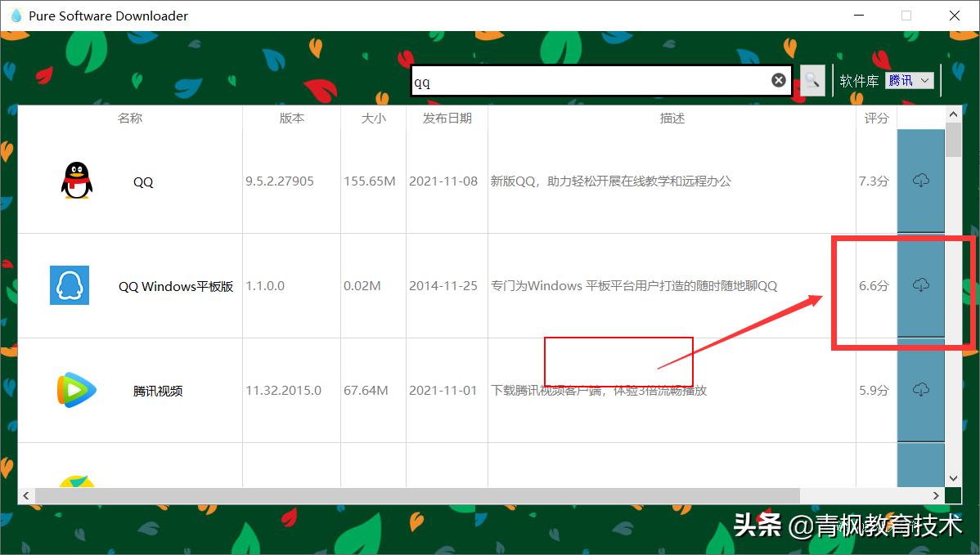The height and width of the screenshot is (555, 980).
Task: Click the 腾讯视频 play logo icon
Action: [x=76, y=390]
